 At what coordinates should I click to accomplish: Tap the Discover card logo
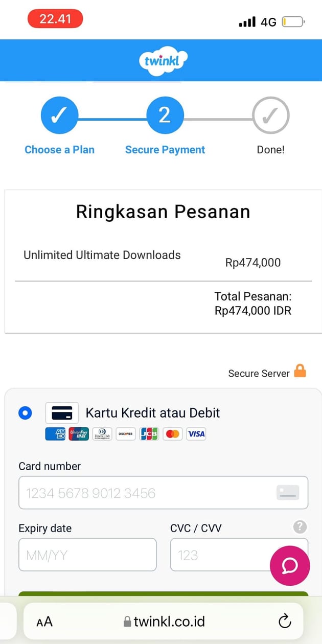click(126, 434)
